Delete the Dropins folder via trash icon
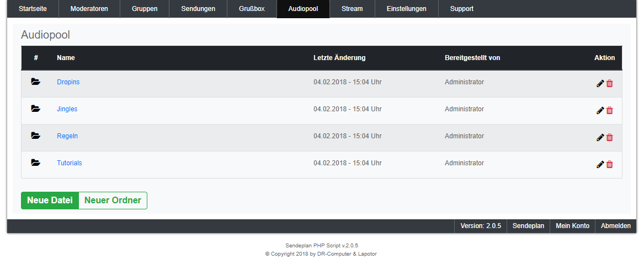Viewport: 644px width, 265px height. click(x=610, y=84)
